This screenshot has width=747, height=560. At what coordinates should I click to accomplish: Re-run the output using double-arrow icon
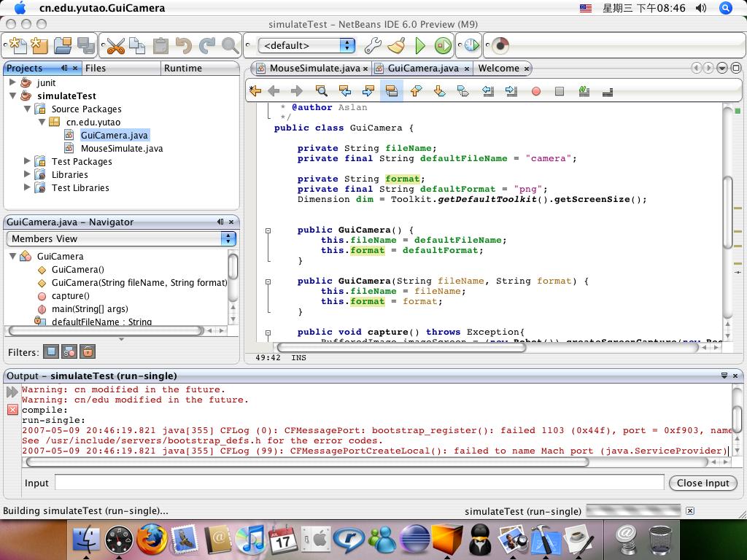click(x=12, y=392)
